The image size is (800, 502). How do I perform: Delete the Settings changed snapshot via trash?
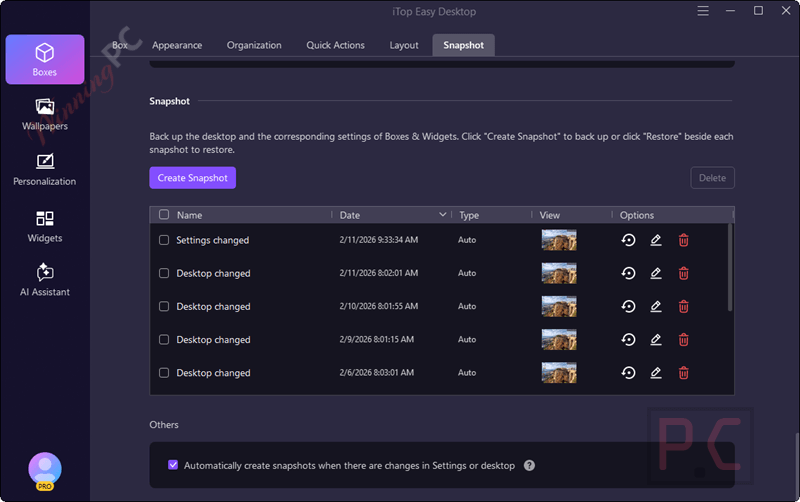(x=684, y=240)
